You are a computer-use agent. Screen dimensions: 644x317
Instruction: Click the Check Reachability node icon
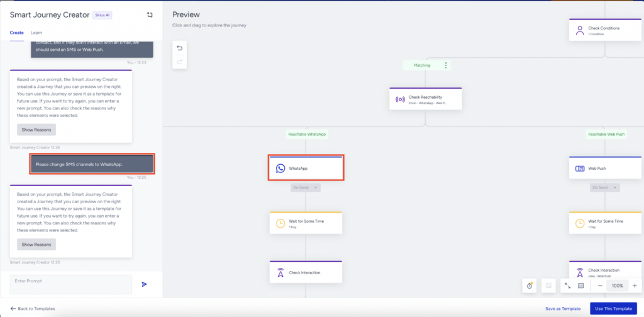tap(400, 99)
